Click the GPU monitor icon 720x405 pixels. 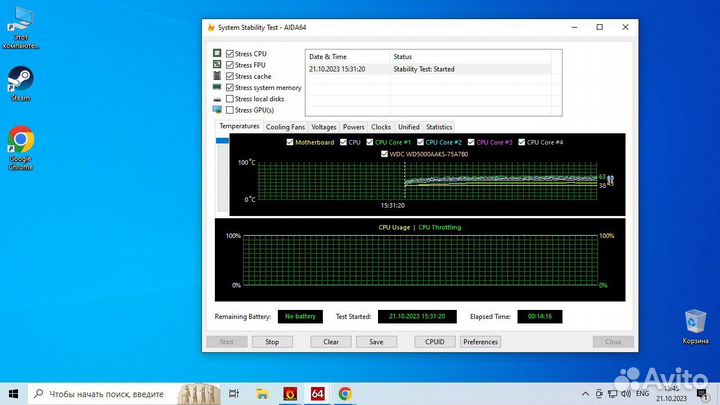[x=217, y=110]
